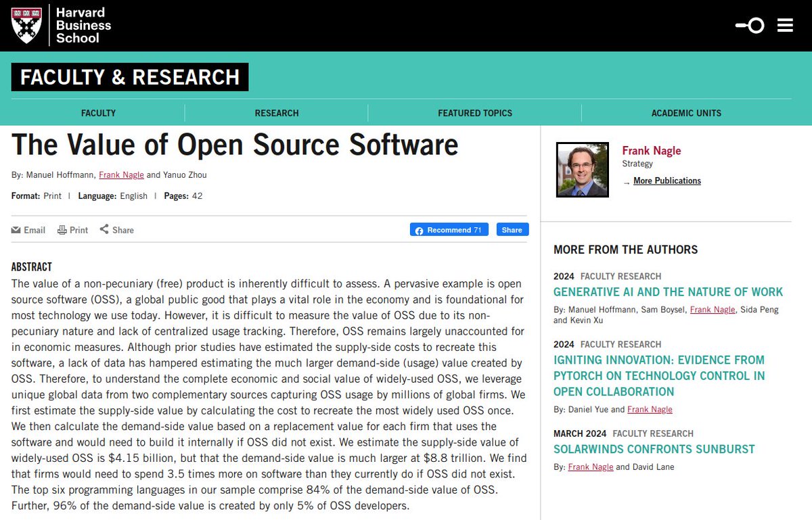Viewport: 812px width, 520px height.
Task: Open SolarWinds Confronts Sunburst link
Action: tap(654, 449)
